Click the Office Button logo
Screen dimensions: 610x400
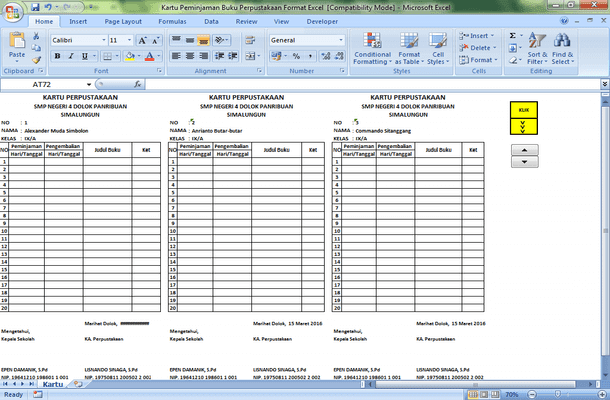pos(12,12)
